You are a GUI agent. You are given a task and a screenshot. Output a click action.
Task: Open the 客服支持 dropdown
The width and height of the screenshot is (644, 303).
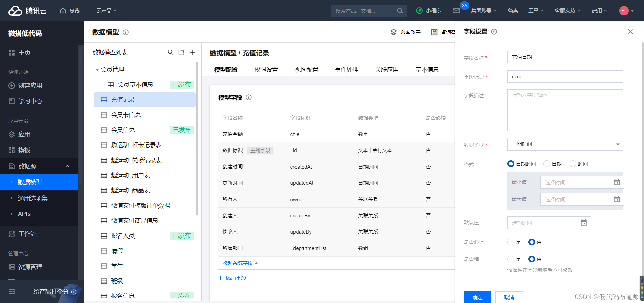[567, 11]
